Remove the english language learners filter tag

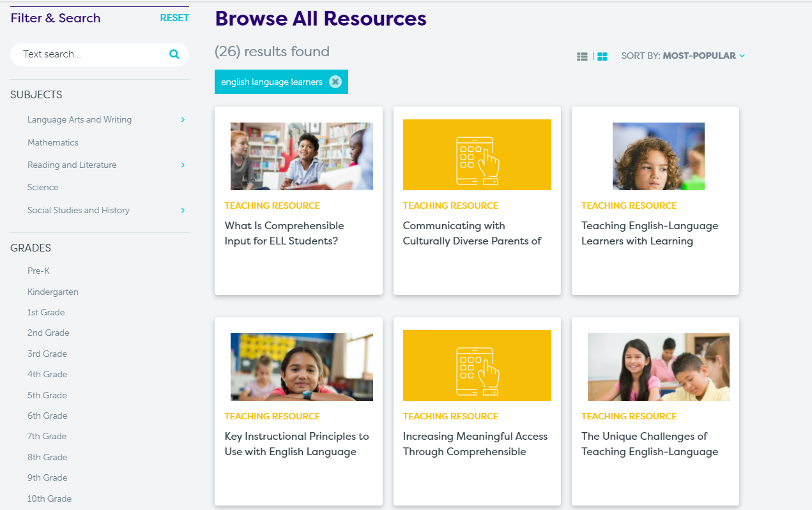click(335, 82)
